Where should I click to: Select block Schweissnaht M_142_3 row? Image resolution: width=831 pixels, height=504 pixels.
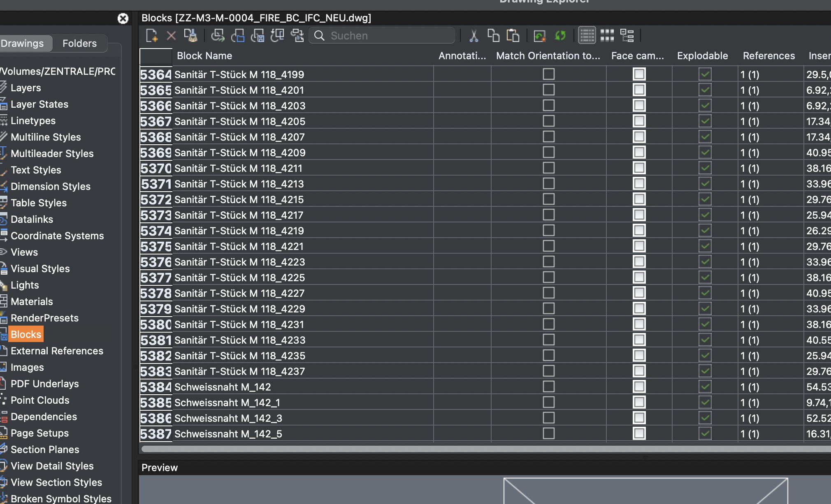click(x=228, y=418)
